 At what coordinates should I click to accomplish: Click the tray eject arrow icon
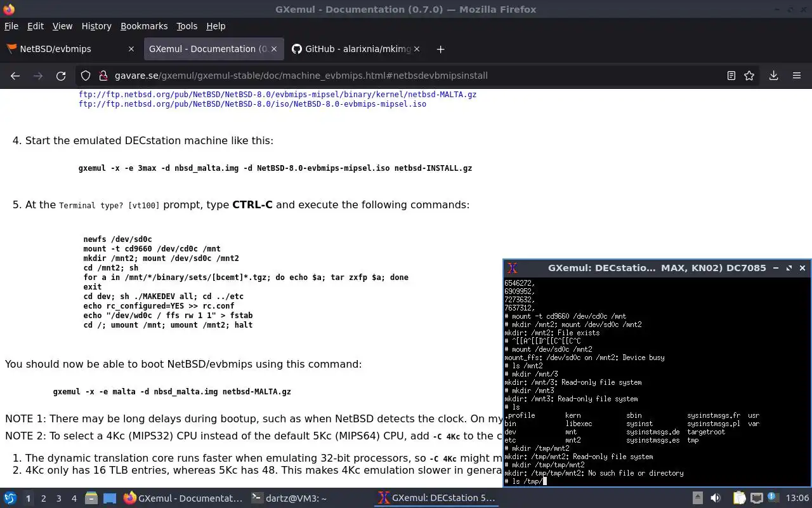(x=697, y=498)
